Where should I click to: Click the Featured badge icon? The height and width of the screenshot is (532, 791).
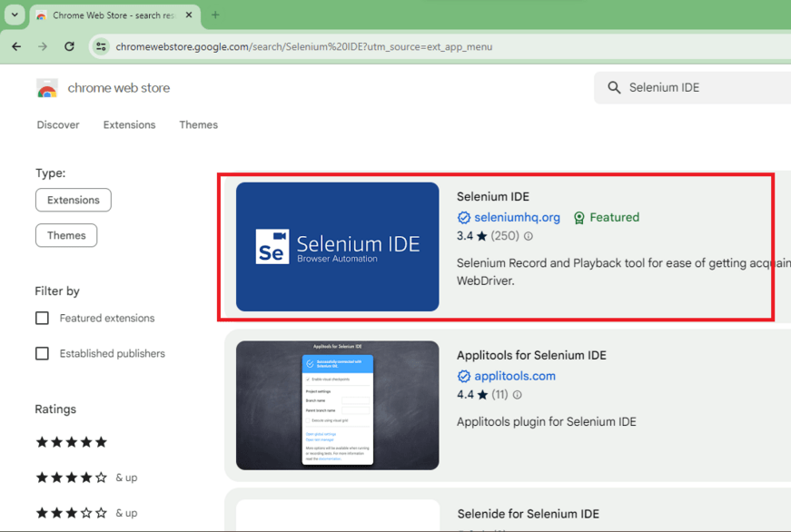(579, 218)
